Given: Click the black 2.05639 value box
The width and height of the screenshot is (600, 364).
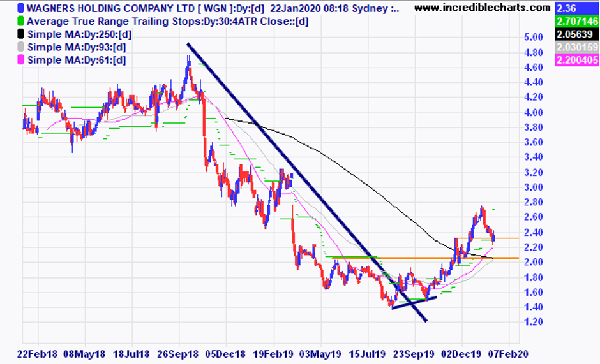Looking at the screenshot, I should 576,34.
